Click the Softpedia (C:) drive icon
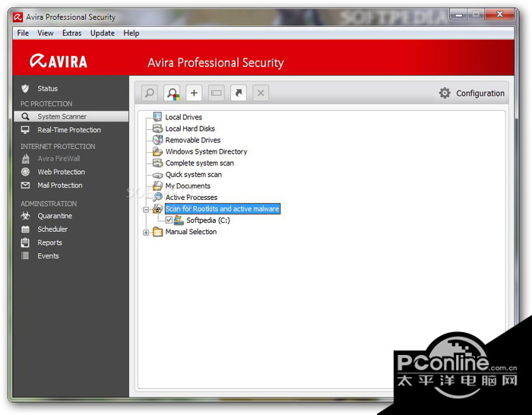The width and height of the screenshot is (532, 415). tap(179, 220)
